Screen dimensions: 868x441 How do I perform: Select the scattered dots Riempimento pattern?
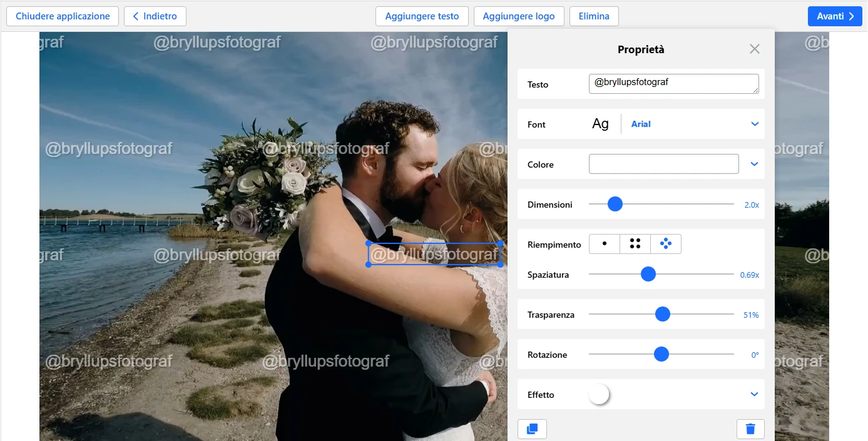pos(665,244)
